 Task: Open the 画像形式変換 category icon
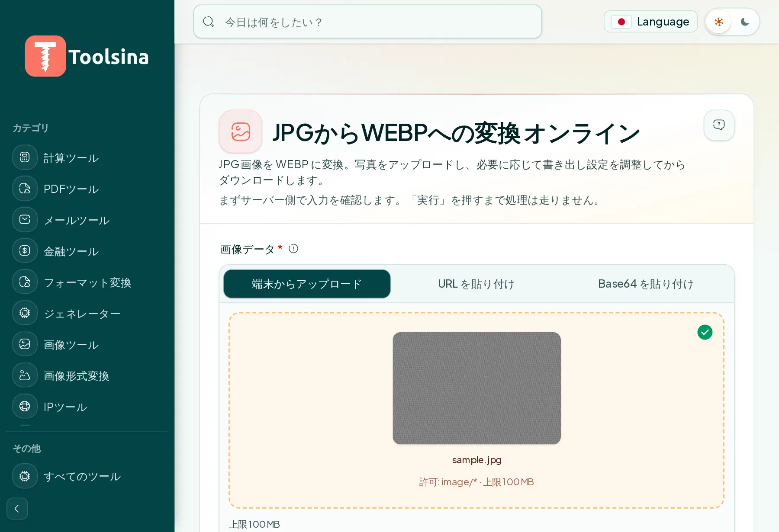tap(25, 375)
